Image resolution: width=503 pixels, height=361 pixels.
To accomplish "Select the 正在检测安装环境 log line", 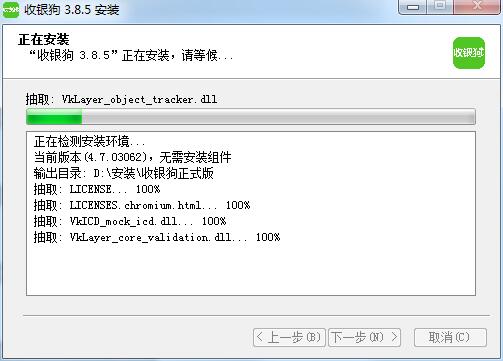I will pos(89,142).
